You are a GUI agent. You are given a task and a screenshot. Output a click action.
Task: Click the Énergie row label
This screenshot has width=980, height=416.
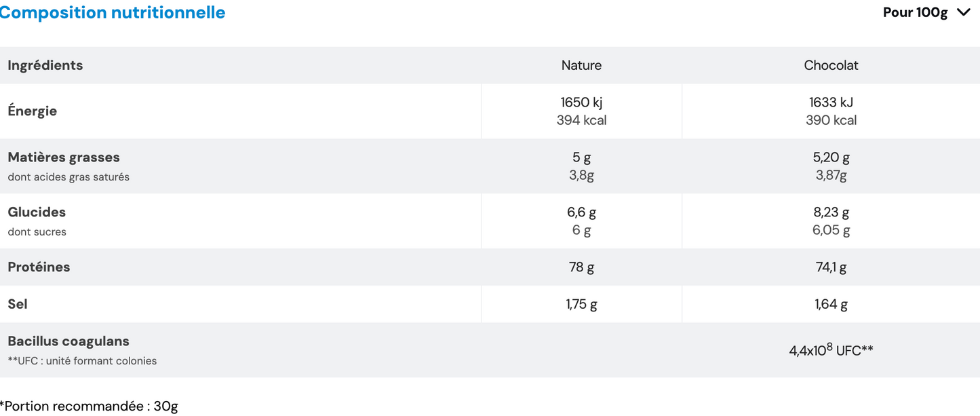[33, 111]
